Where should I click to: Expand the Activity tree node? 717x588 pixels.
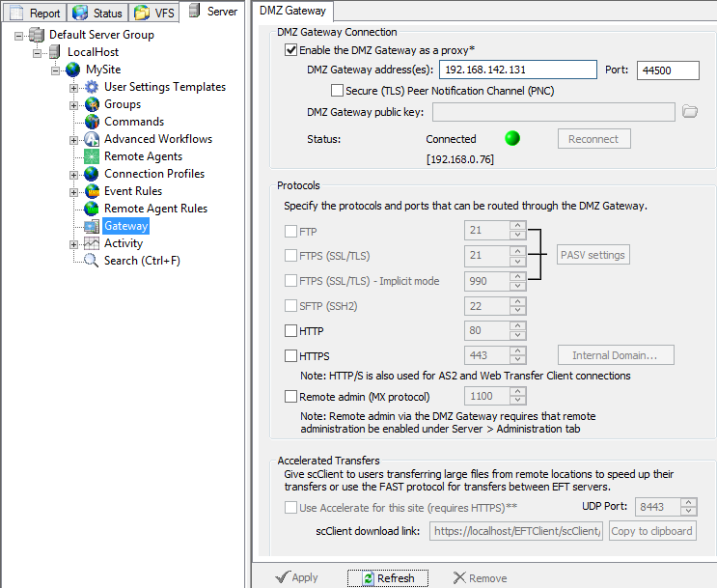click(74, 244)
